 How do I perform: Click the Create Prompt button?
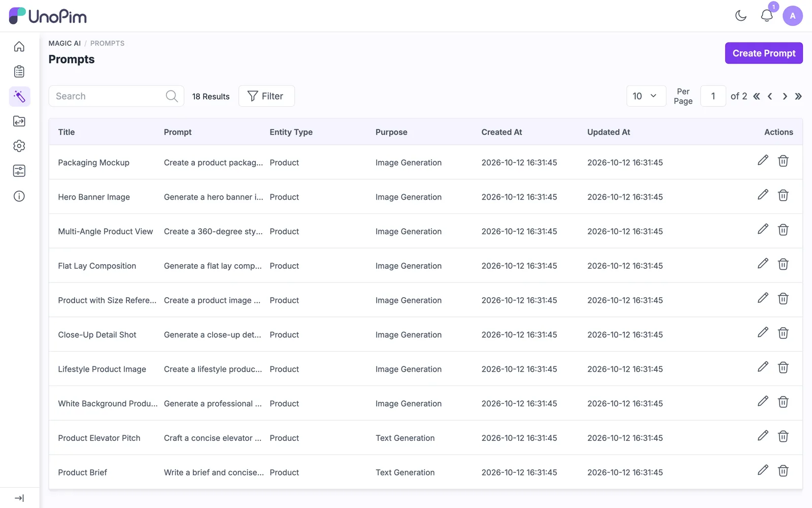pos(764,53)
